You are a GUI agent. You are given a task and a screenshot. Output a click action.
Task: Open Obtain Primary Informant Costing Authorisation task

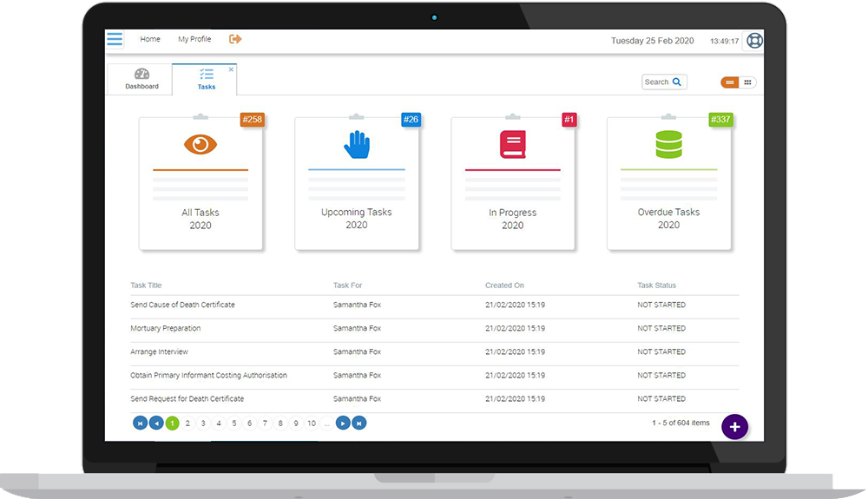pos(208,375)
